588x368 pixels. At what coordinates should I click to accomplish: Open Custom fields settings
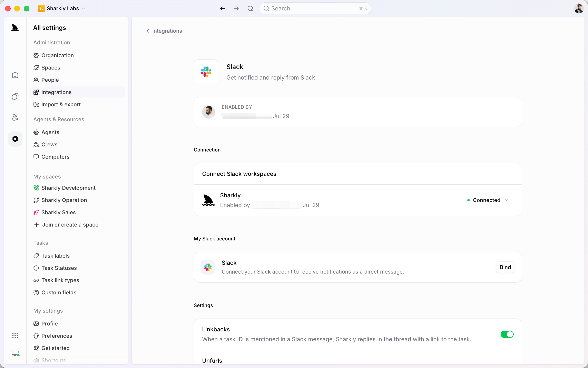click(x=77, y=293)
